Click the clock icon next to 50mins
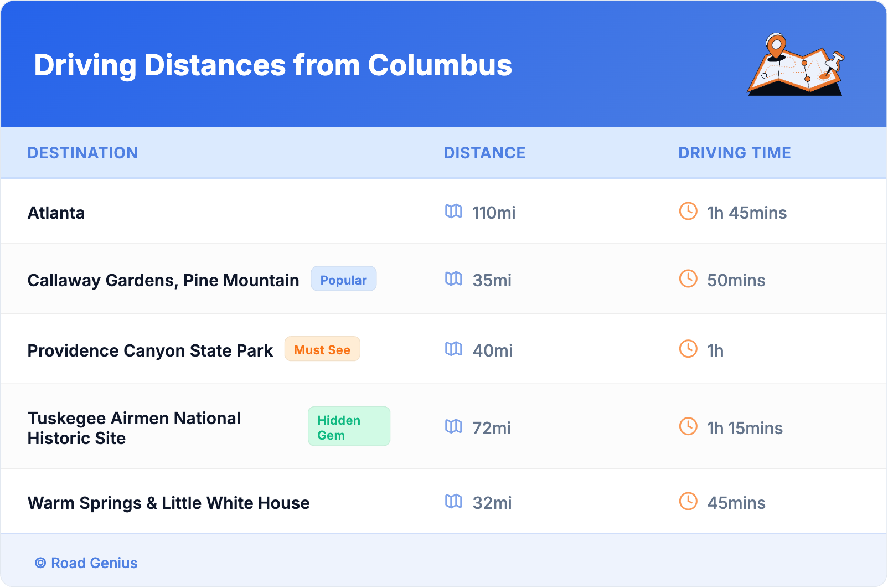888x588 pixels. [x=688, y=278]
